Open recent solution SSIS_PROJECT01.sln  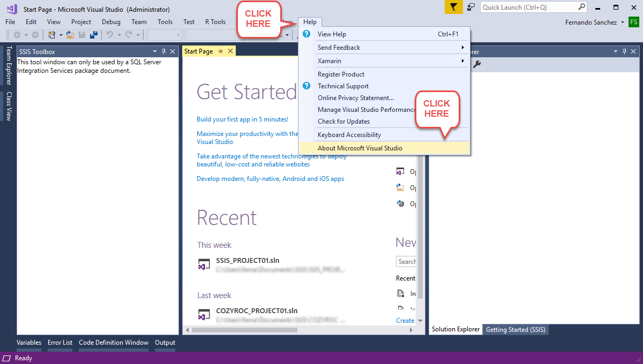pyautogui.click(x=248, y=261)
